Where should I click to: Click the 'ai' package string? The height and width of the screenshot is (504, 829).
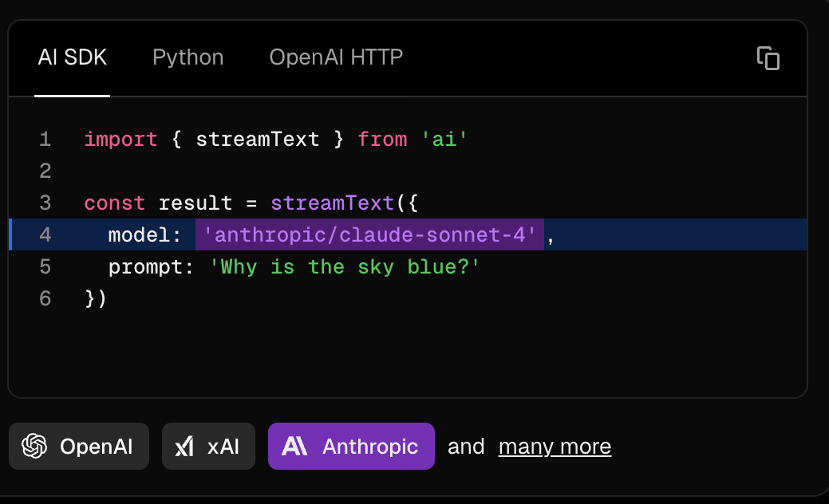(x=444, y=140)
